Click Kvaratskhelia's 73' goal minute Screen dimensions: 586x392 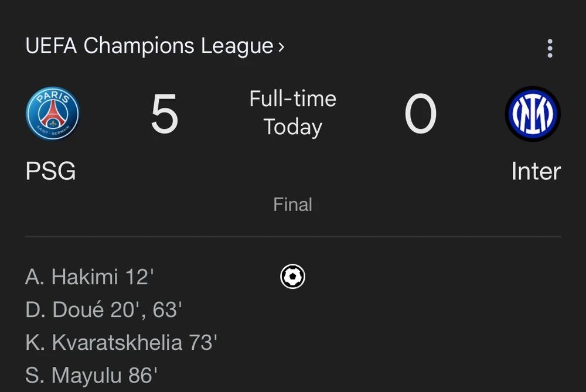[x=203, y=343]
